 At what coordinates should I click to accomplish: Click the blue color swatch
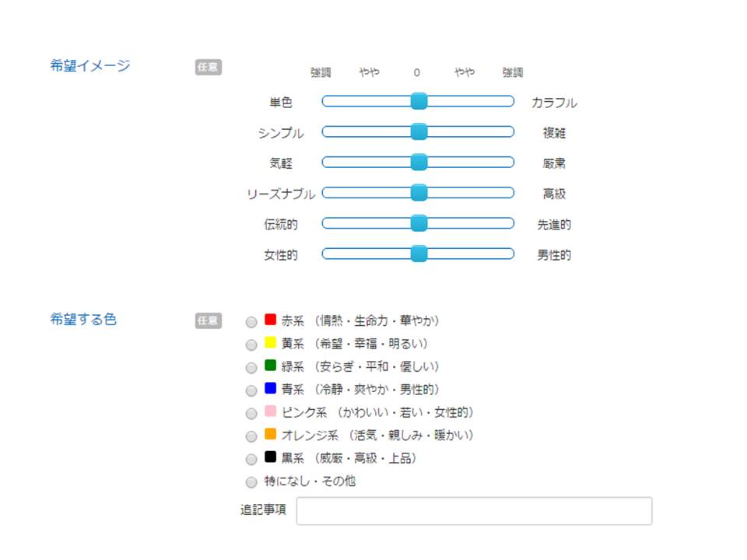click(x=270, y=387)
